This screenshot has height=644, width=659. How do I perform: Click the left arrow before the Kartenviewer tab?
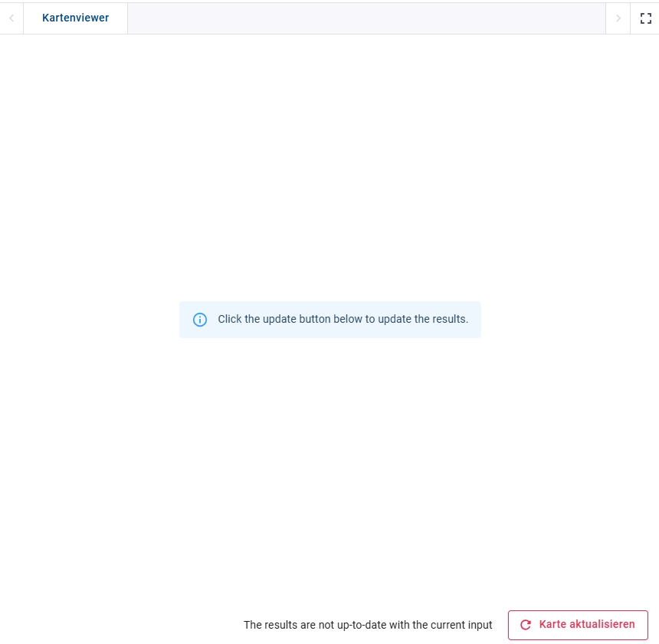coord(11,18)
